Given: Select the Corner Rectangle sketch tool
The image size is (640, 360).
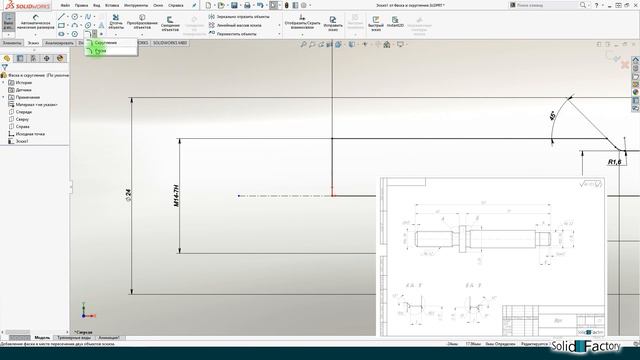Looking at the screenshot, I should pyautogui.click(x=61, y=26).
